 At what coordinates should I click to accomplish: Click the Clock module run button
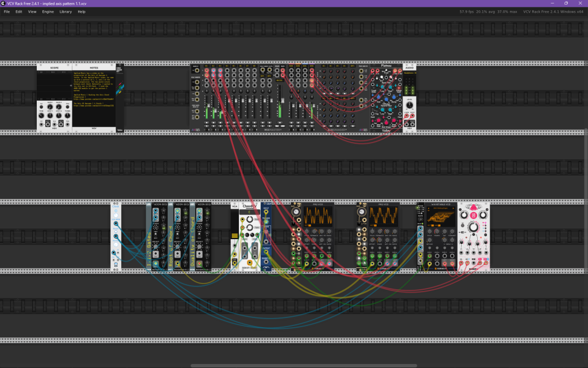[116, 210]
